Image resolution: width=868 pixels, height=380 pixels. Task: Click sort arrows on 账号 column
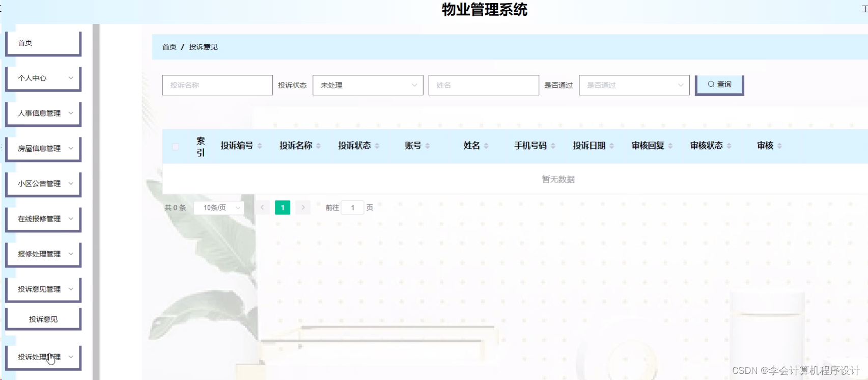pos(428,146)
